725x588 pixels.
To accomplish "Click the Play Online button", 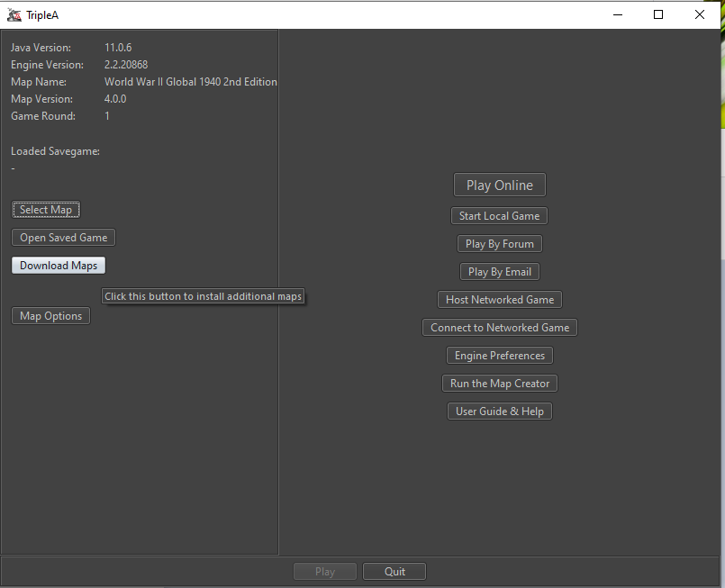I will [x=499, y=185].
